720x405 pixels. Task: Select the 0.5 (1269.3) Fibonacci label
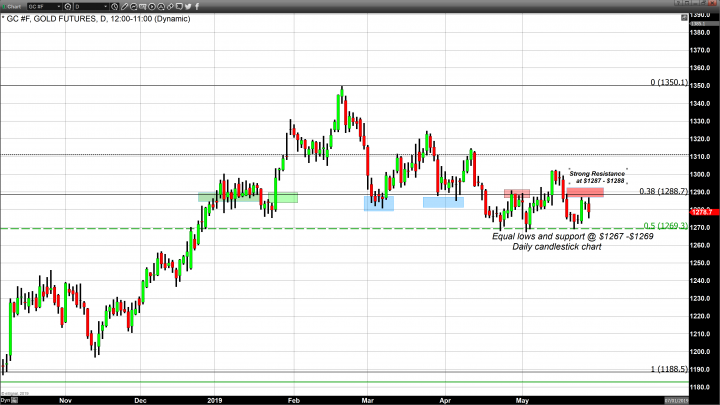tap(665, 225)
